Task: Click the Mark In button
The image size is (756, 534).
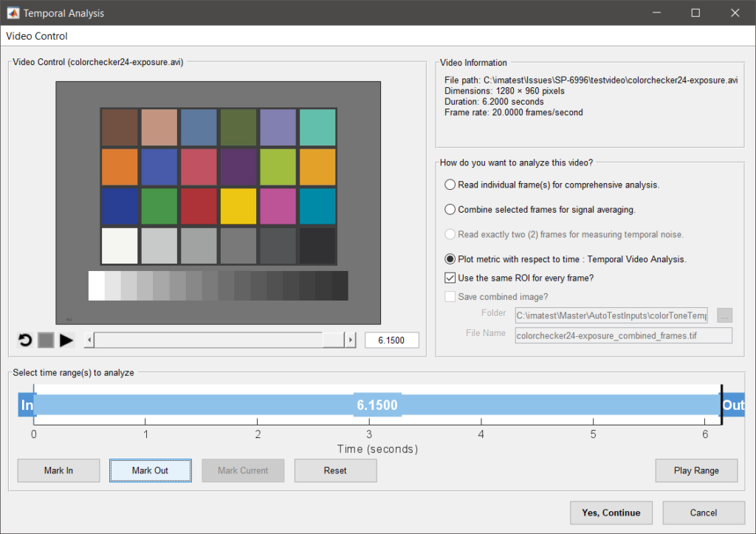Action: (59, 470)
